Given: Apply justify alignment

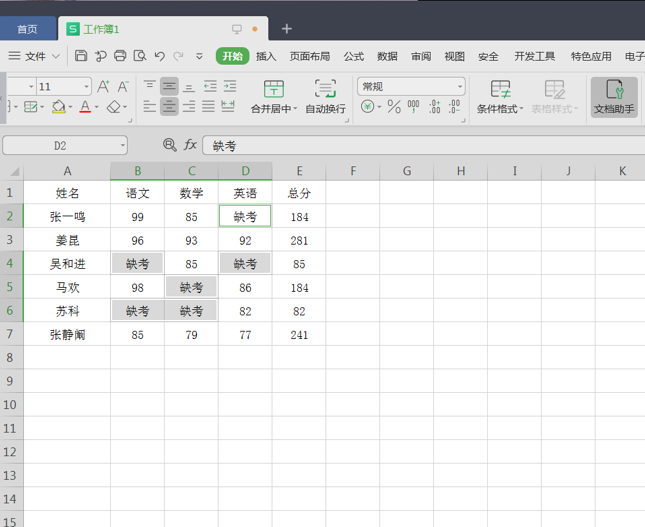Looking at the screenshot, I should (x=208, y=107).
